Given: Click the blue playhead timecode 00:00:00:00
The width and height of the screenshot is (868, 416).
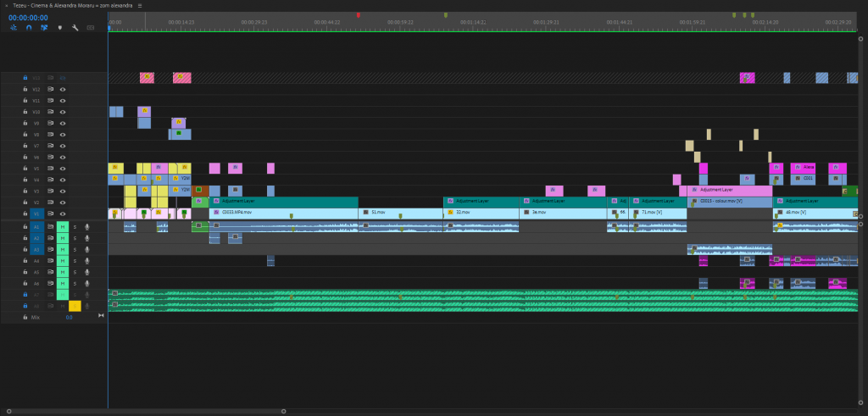Looking at the screenshot, I should click(28, 16).
